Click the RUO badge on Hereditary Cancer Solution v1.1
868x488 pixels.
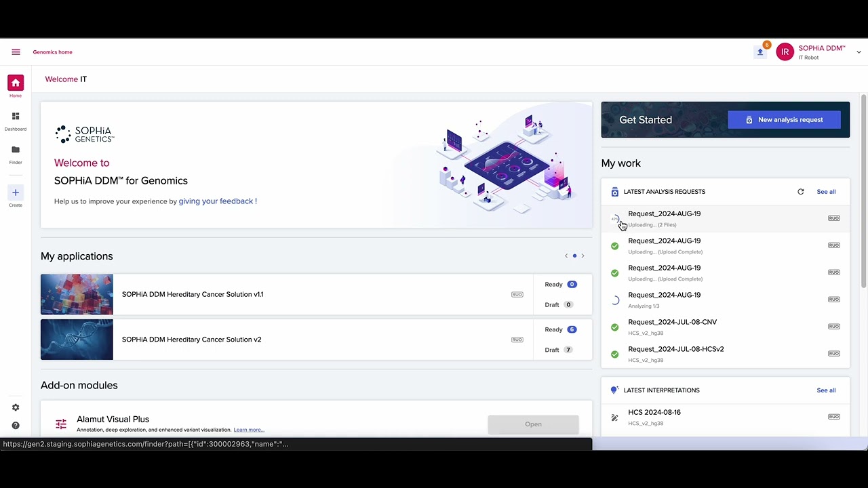[517, 295]
